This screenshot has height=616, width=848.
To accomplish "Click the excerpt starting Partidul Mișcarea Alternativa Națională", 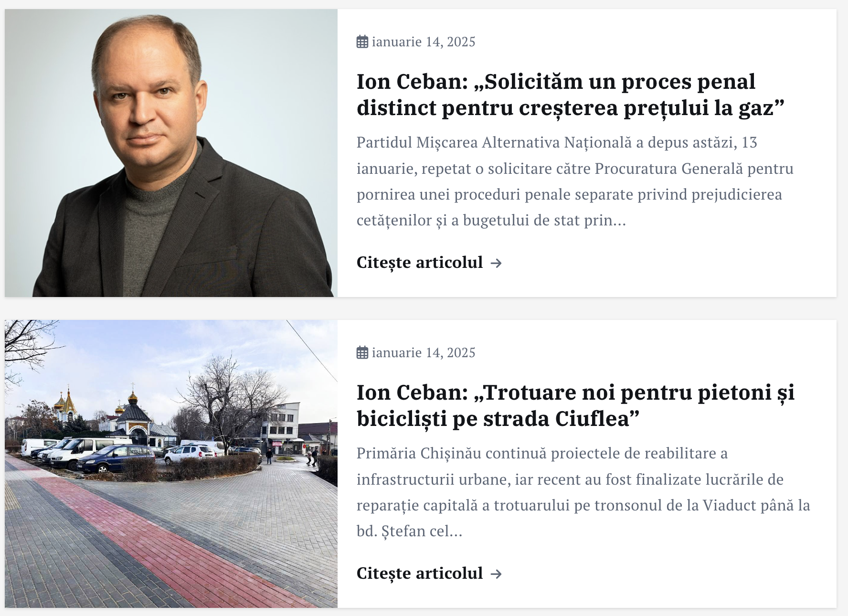I will point(575,181).
